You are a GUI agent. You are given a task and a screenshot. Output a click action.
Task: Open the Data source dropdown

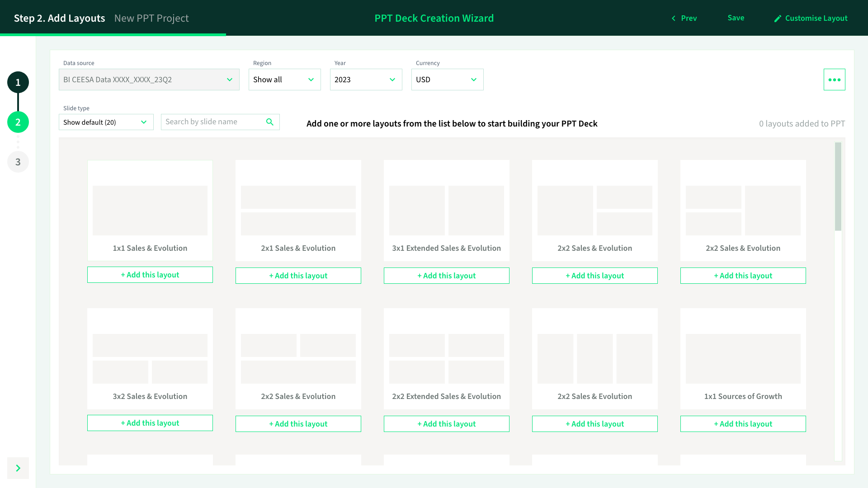point(149,80)
